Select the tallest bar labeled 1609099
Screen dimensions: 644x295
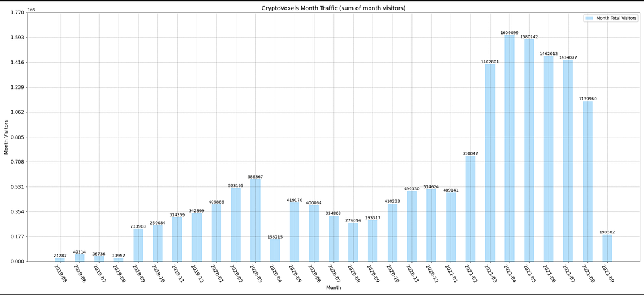(x=509, y=148)
